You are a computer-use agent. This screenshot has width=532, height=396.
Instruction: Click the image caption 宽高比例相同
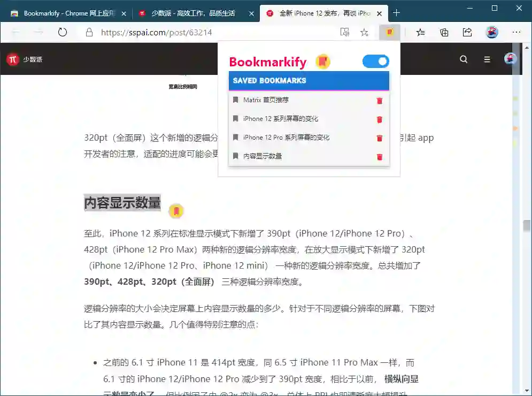point(183,87)
